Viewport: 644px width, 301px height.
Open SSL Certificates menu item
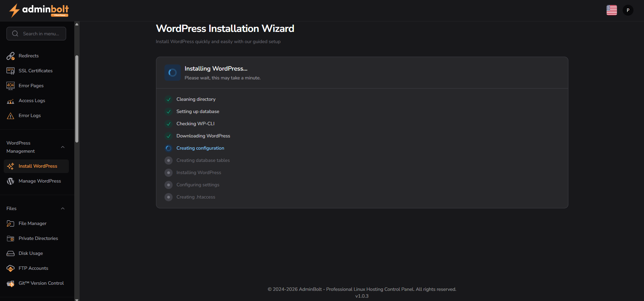tap(36, 71)
